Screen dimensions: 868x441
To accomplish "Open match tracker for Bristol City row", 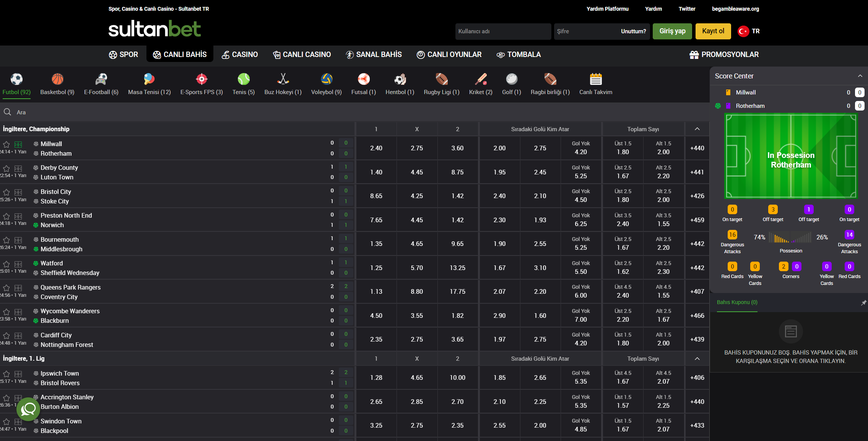I will point(18,192).
